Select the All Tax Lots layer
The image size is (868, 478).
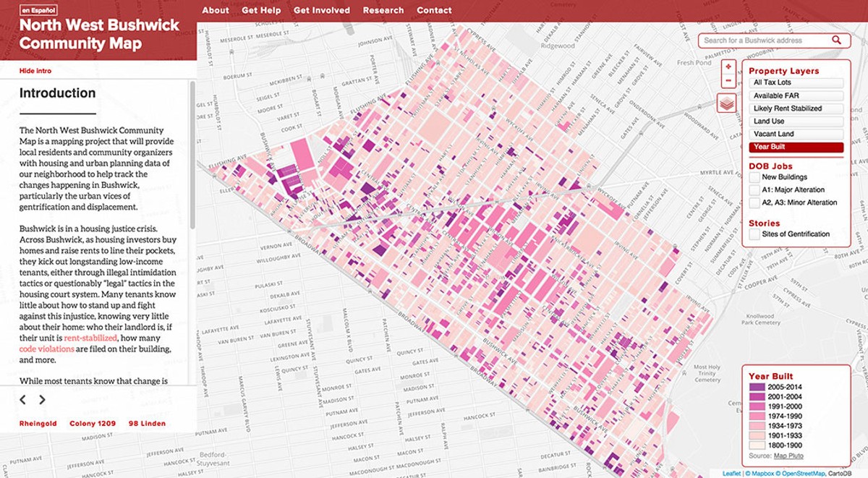[796, 83]
